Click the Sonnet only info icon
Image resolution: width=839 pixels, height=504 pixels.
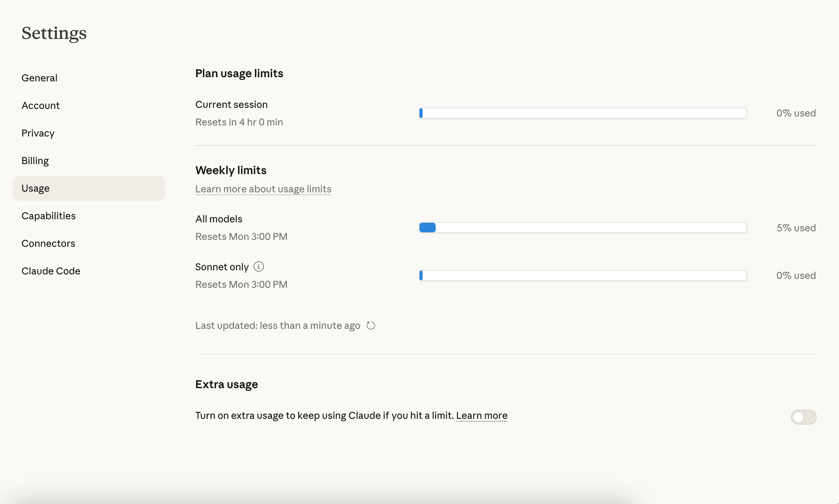click(x=259, y=266)
